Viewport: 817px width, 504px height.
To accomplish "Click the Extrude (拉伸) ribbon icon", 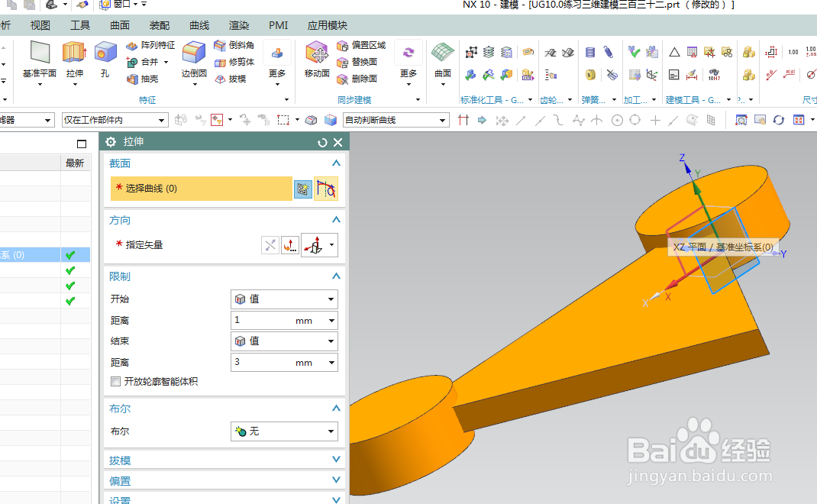I will (x=75, y=60).
